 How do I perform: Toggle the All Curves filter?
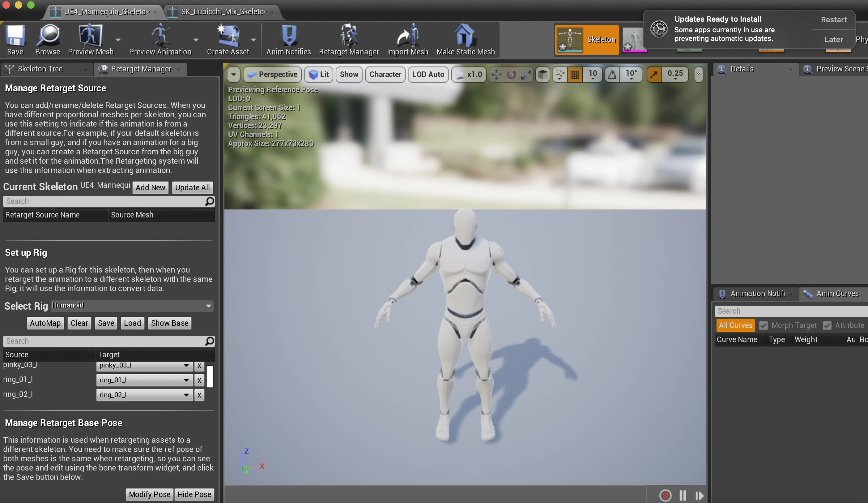735,325
